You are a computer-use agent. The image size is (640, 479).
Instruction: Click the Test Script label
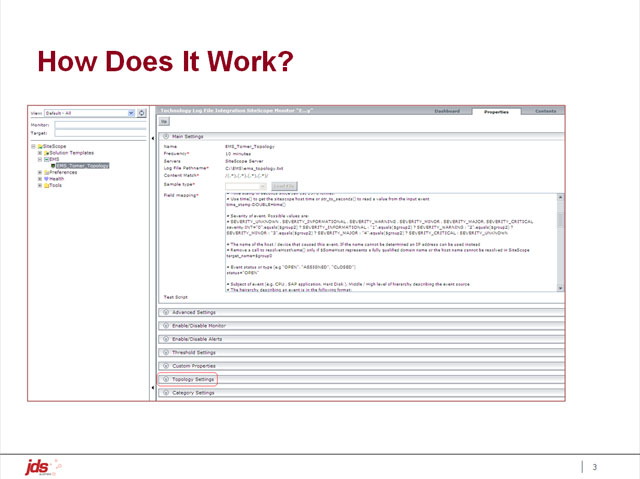(176, 297)
